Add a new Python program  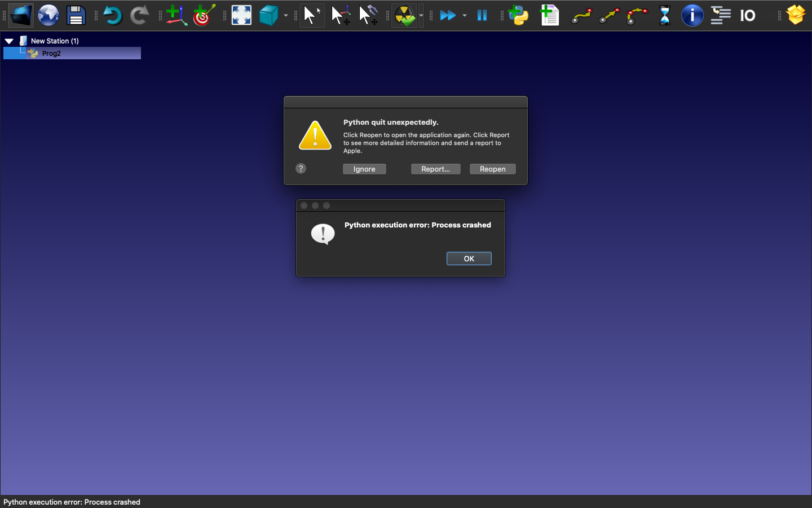point(518,15)
